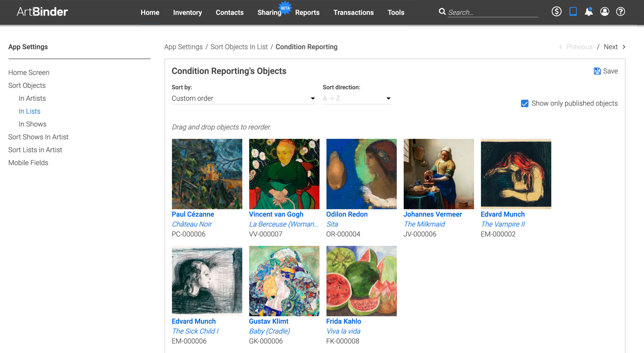Open the Sort by Custom order dropdown

click(x=243, y=98)
